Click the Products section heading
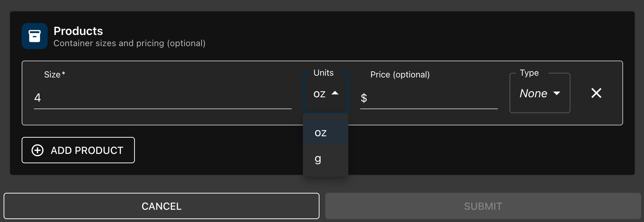The height and width of the screenshot is (222, 644). pos(78,31)
